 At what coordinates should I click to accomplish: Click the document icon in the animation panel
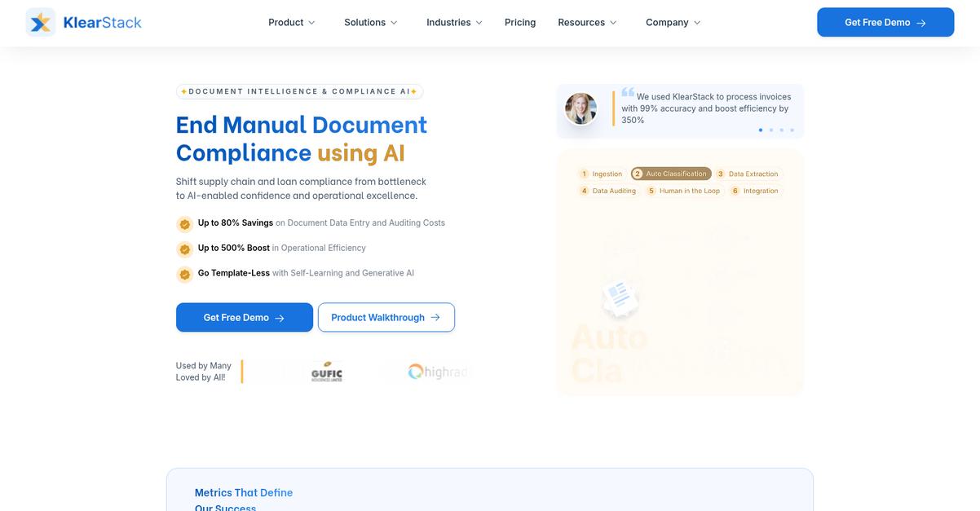(x=620, y=298)
